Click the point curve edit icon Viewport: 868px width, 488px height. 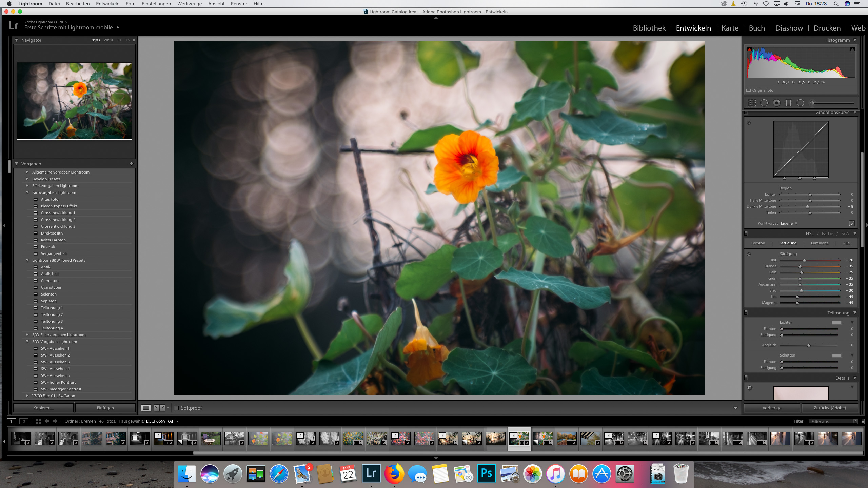[851, 223]
